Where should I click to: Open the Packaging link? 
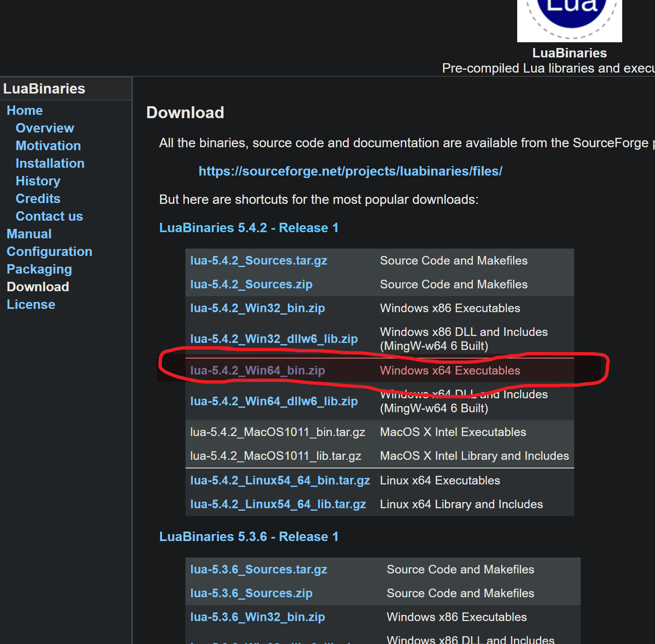(x=39, y=269)
